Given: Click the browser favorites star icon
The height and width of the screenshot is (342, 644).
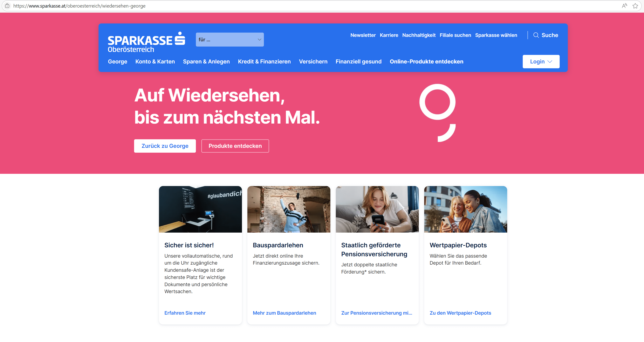Looking at the screenshot, I should tap(635, 6).
